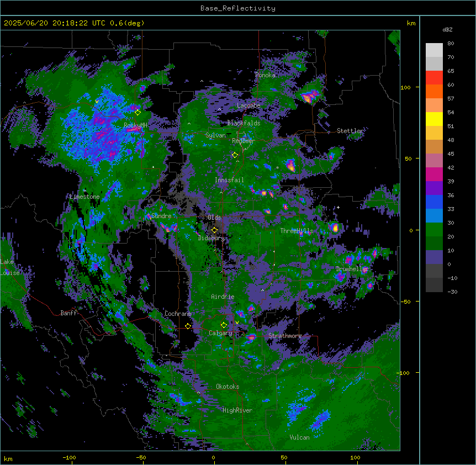Click the 2025/06/20 20:18:22 UTC timestamp
Viewport: 476px width, 465px height.
tap(54, 23)
